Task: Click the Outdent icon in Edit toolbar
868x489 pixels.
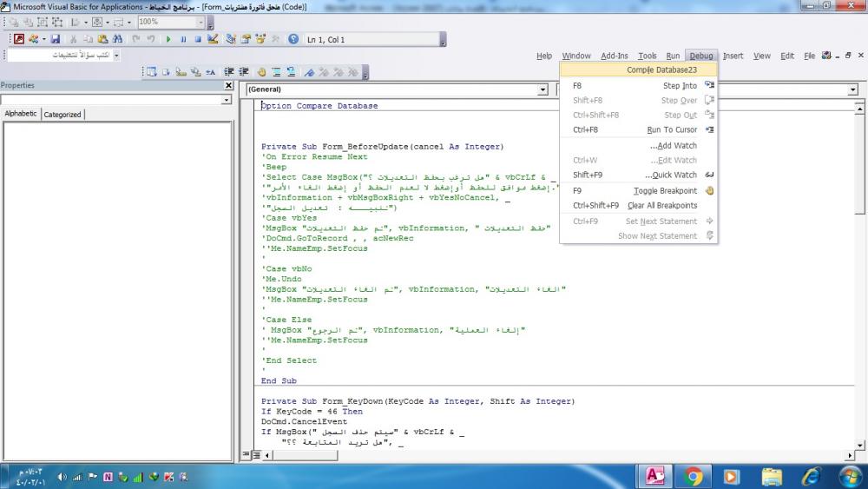Action: click(x=244, y=72)
